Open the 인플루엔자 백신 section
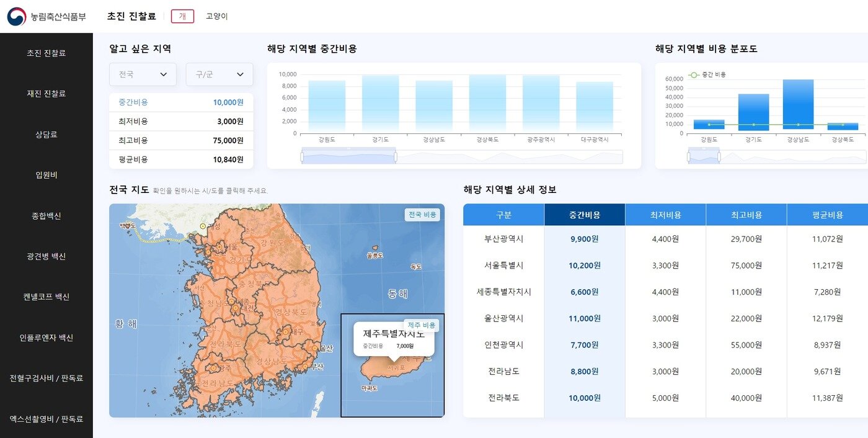Image resolution: width=868 pixels, height=438 pixels. pos(46,337)
